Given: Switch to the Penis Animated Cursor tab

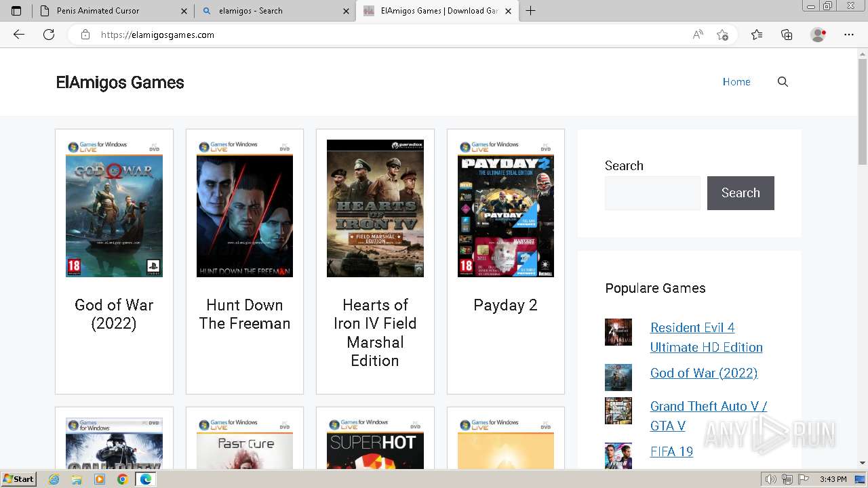Looking at the screenshot, I should pyautogui.click(x=113, y=11).
